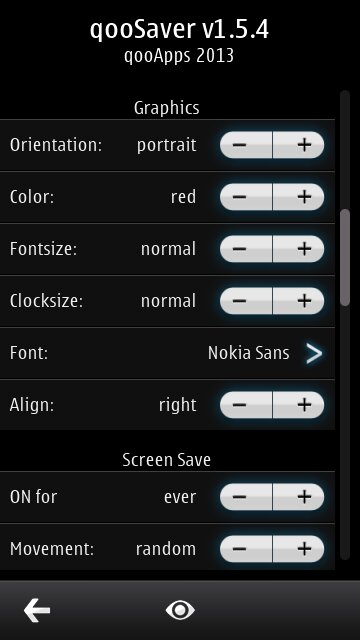360x640 pixels.
Task: Preview screensaver with the eye icon
Action: [x=180, y=610]
